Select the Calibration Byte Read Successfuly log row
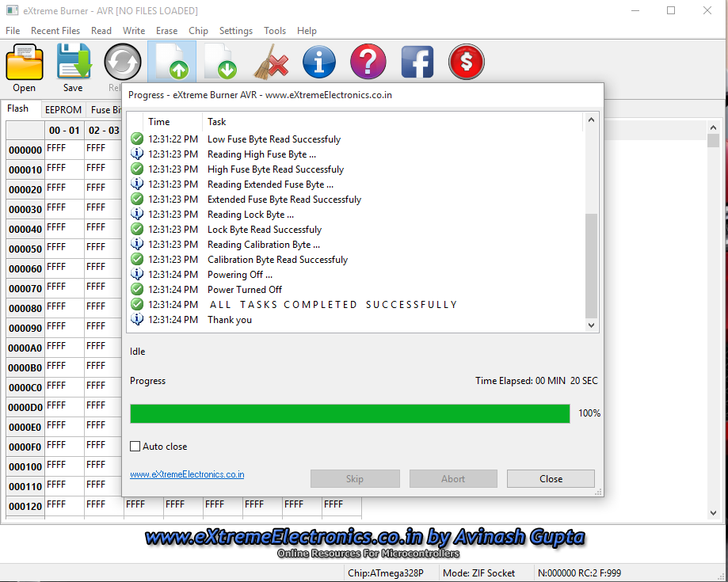This screenshot has width=728, height=582. 355,260
